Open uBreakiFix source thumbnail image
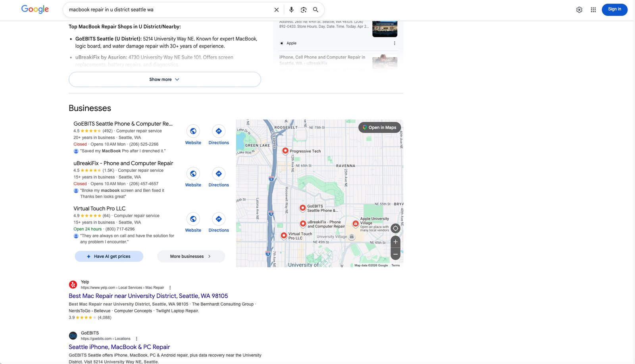 [385, 61]
